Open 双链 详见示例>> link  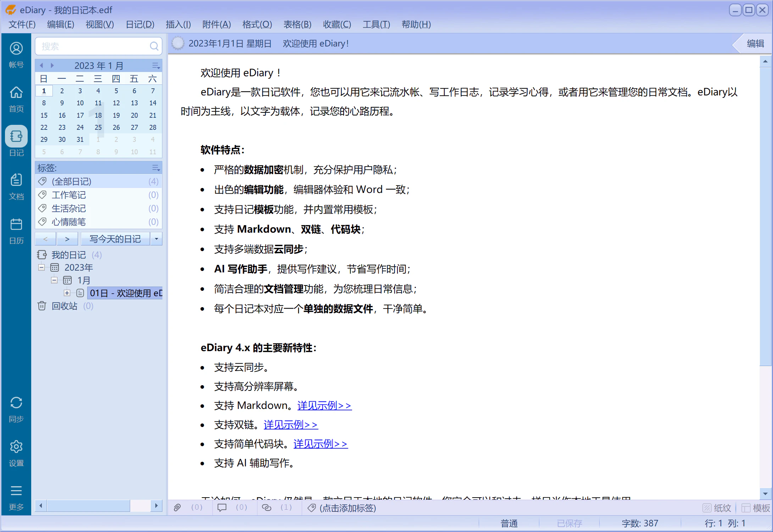pyautogui.click(x=291, y=425)
